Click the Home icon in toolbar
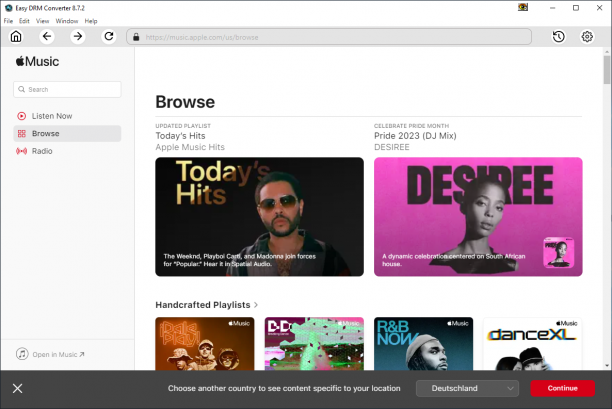 pyautogui.click(x=16, y=37)
